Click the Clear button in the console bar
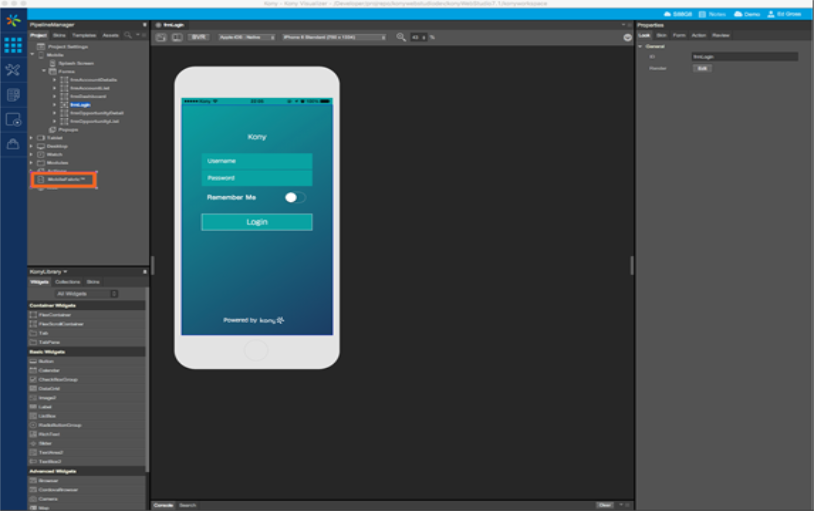 605,505
